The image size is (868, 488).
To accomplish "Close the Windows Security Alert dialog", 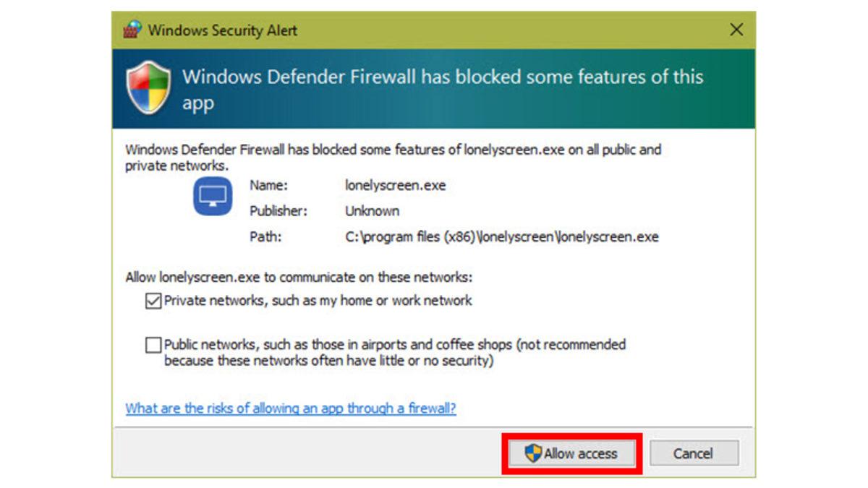I will point(736,30).
